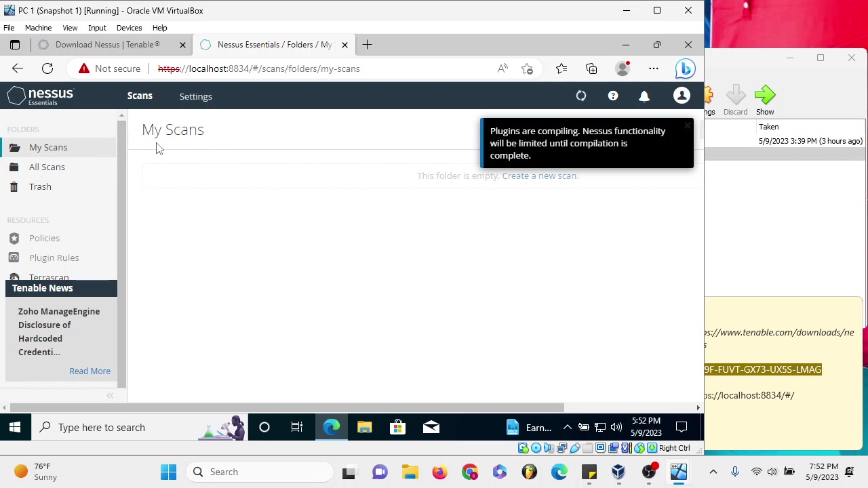Image resolution: width=868 pixels, height=488 pixels.
Task: Open the Nessus notifications bell
Action: coord(644,96)
